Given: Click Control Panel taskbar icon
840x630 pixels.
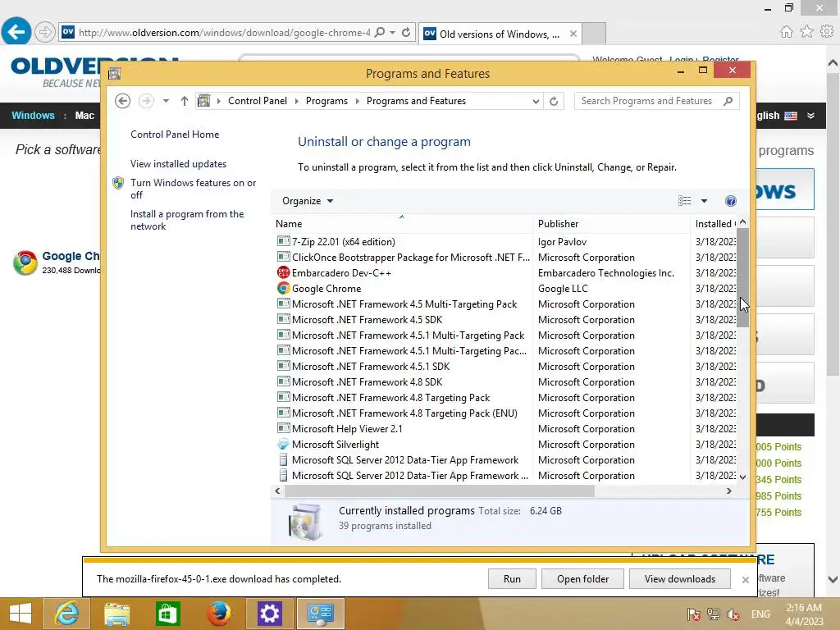Looking at the screenshot, I should [x=321, y=614].
